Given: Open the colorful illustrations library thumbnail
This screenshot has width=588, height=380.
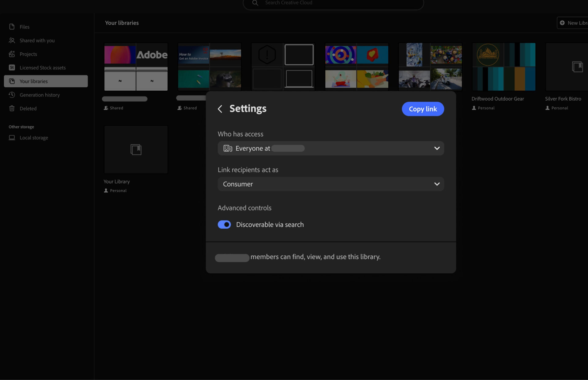Looking at the screenshot, I should 356,66.
